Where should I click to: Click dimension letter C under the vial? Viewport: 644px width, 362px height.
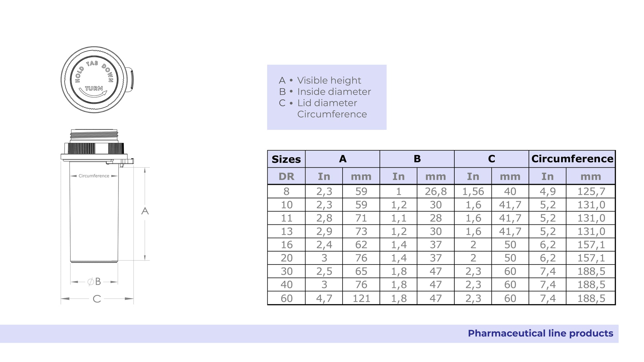97,299
